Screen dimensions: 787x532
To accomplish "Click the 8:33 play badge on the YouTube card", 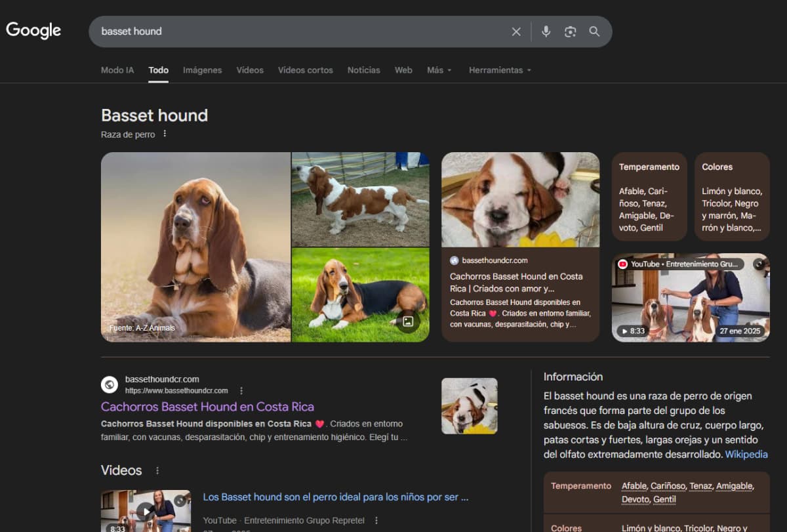I will 633,331.
